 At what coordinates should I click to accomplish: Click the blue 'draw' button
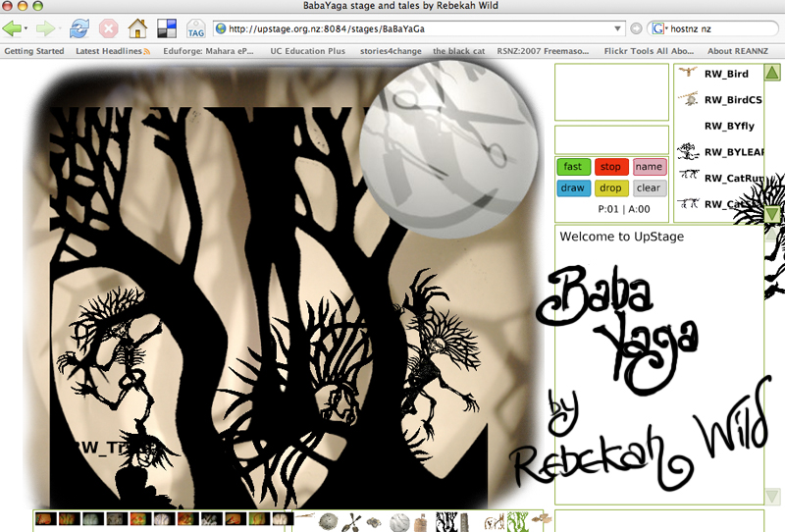click(573, 187)
